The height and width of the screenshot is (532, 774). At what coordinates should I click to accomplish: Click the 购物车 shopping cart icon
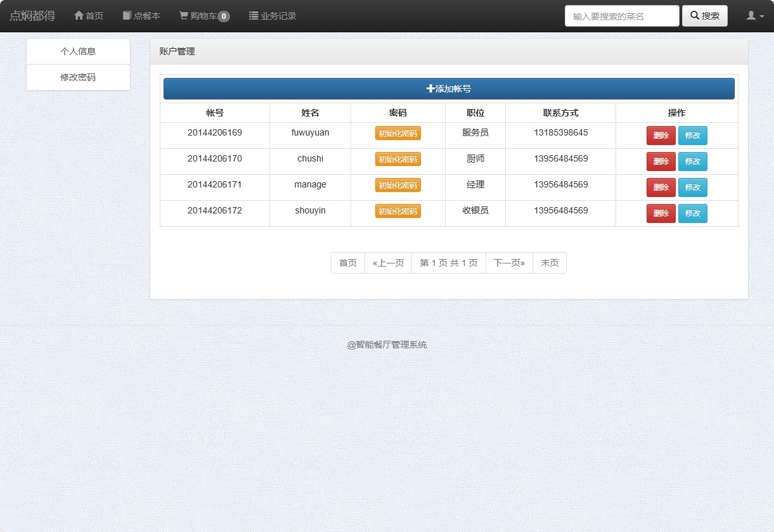tap(183, 15)
